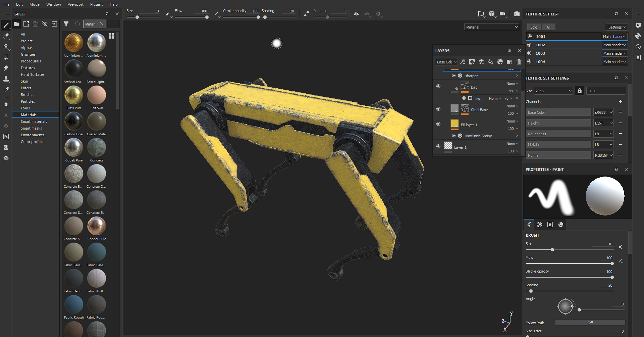The height and width of the screenshot is (337, 644).
Task: Click the All button in Texture Set List
Action: coord(548,27)
